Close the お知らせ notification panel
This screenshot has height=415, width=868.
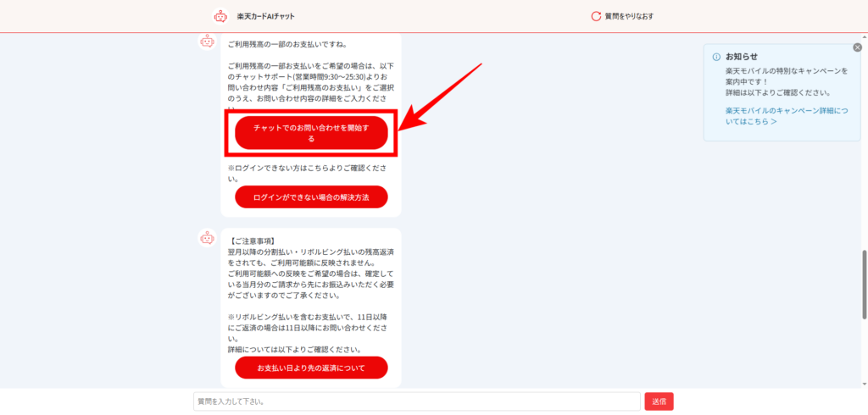855,49
